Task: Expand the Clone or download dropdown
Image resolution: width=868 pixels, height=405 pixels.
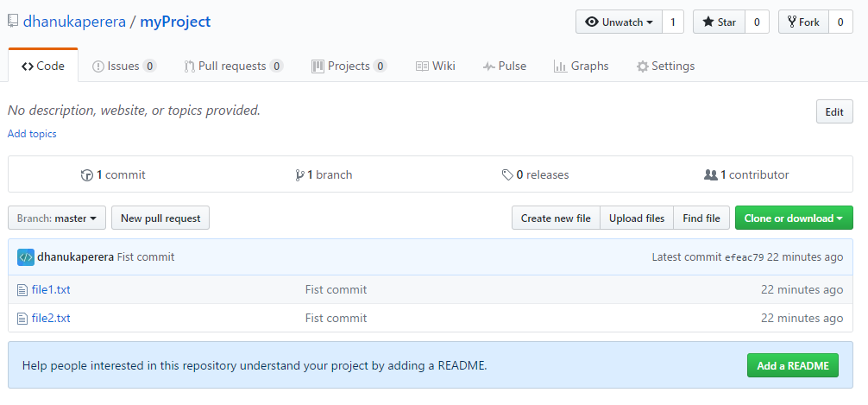Action: tap(794, 218)
